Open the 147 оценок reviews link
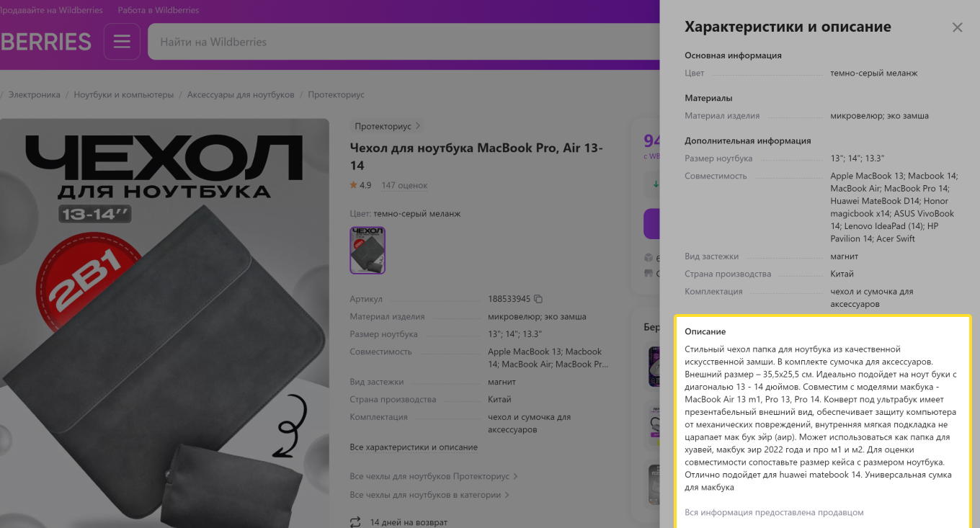 [x=404, y=185]
